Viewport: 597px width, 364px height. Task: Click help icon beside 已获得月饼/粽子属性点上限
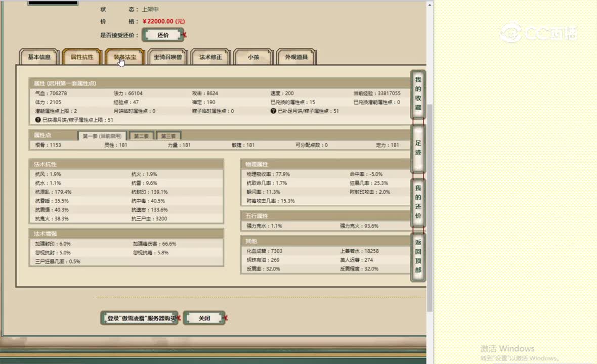(x=38, y=120)
